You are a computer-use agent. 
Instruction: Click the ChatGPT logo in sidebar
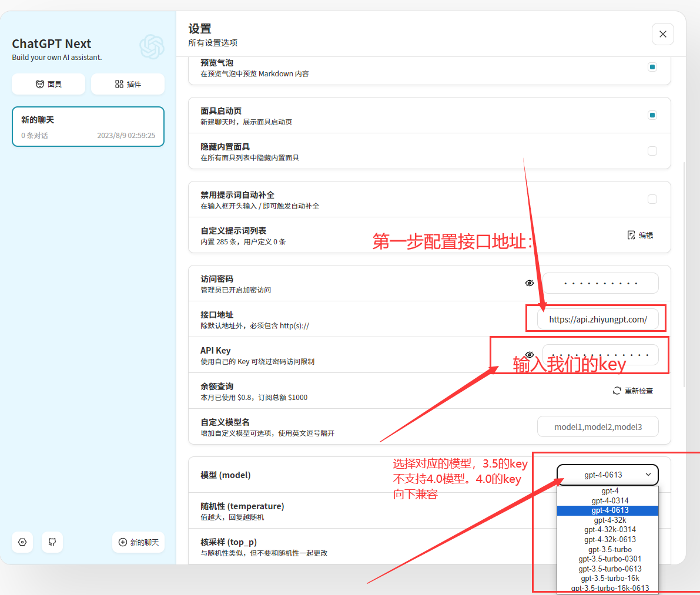point(152,47)
